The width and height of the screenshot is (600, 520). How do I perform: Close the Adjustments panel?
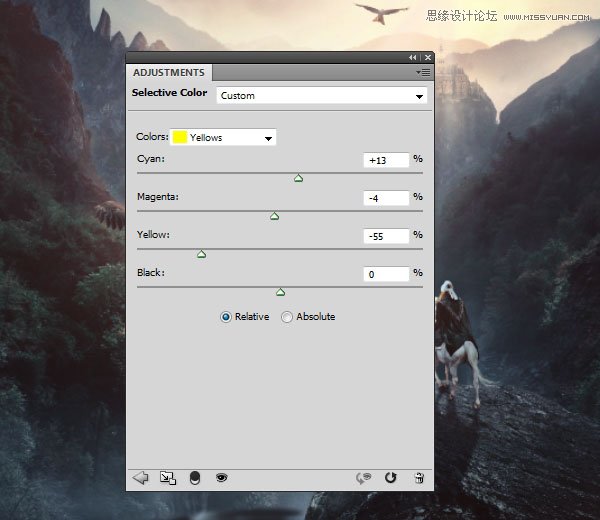point(428,57)
